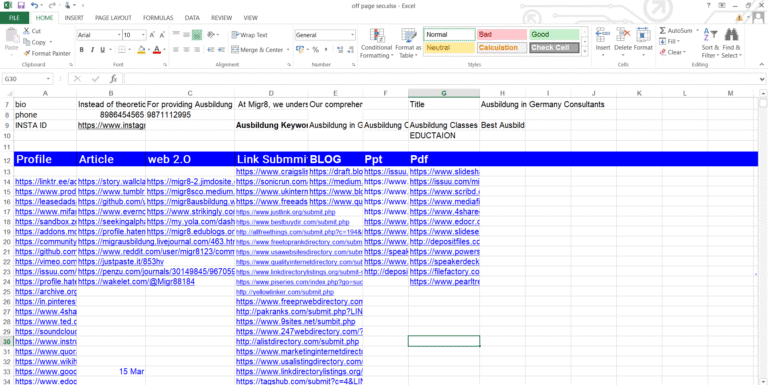This screenshot has width=768, height=385.
Task: Apply the Check Cell style
Action: point(554,48)
